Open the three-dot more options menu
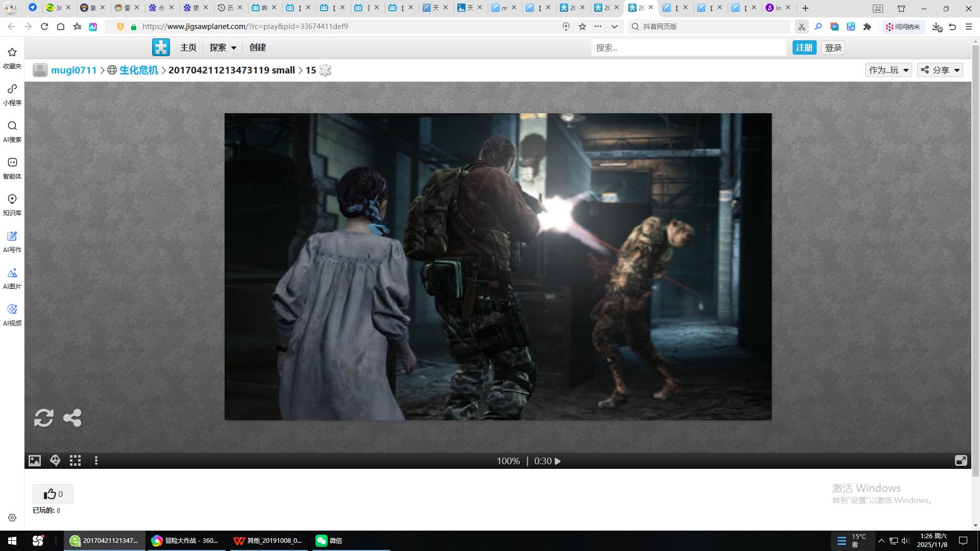This screenshot has height=551, width=980. [x=96, y=461]
